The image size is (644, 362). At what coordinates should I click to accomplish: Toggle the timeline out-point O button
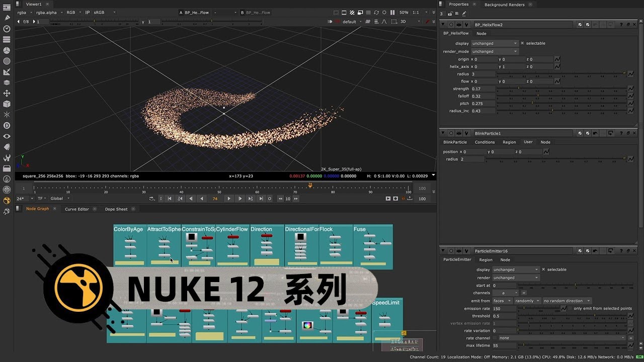pos(270,199)
